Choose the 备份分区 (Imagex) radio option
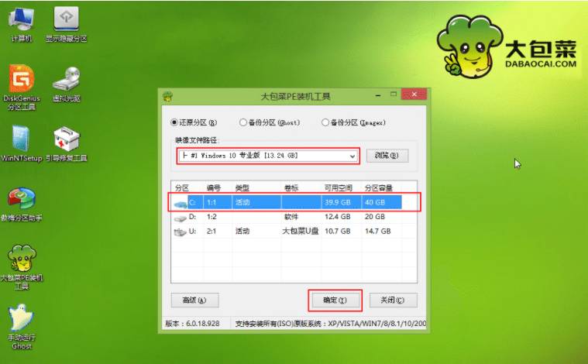This screenshot has width=588, height=364. [325, 122]
